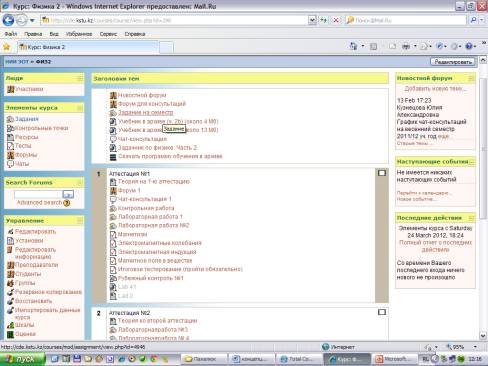Viewport: 488px width, 366px height.
Task: Click the Feeds icon in command bar
Action: tap(374, 47)
